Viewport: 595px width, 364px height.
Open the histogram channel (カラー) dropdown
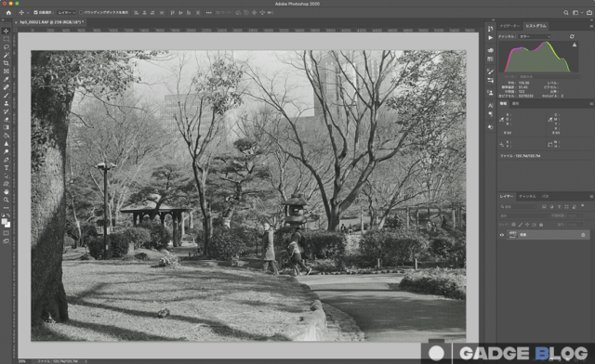[535, 36]
